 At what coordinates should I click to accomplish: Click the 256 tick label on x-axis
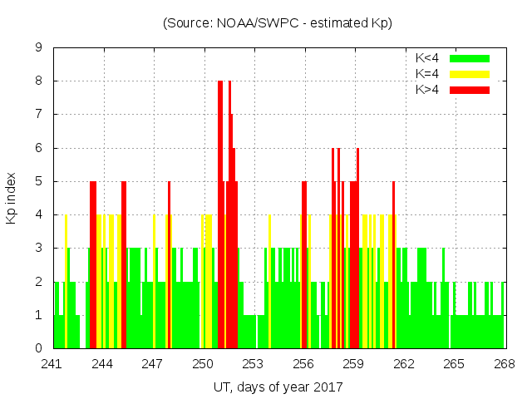tap(303, 364)
